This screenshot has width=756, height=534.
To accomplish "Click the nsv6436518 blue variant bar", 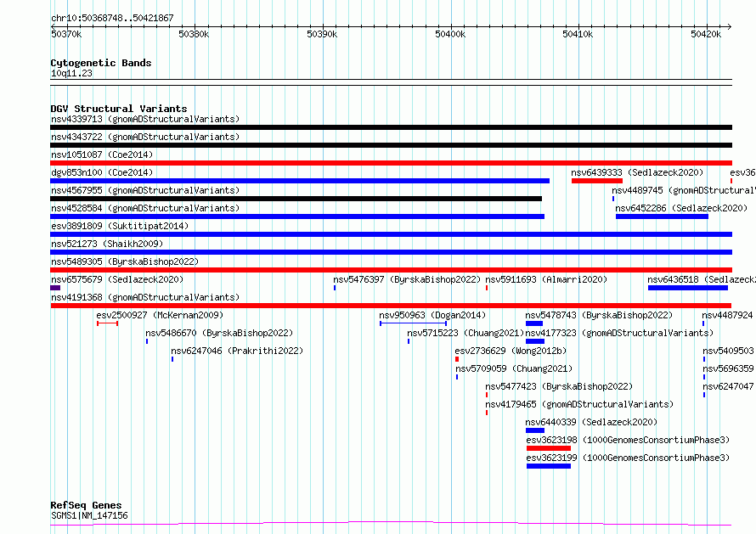I will 688,288.
